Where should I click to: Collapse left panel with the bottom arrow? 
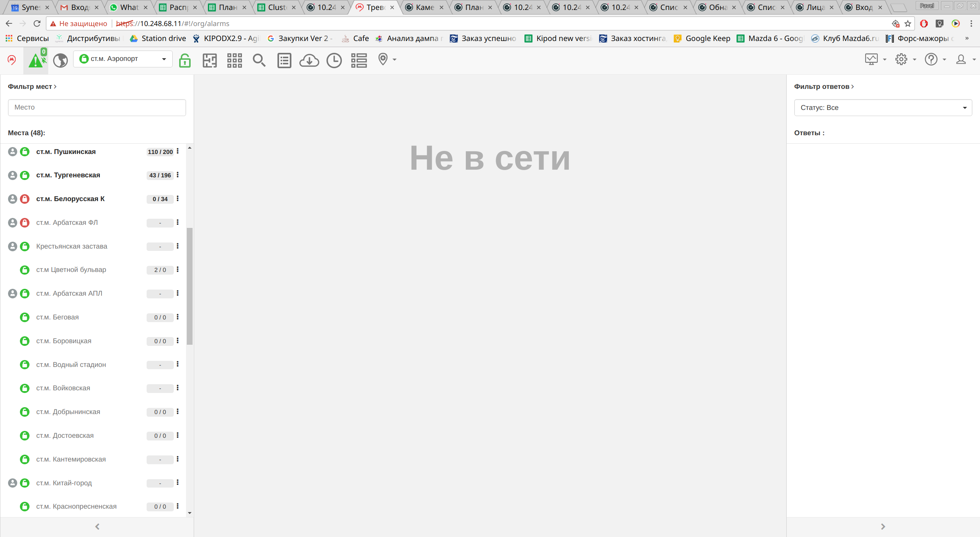coord(97,527)
